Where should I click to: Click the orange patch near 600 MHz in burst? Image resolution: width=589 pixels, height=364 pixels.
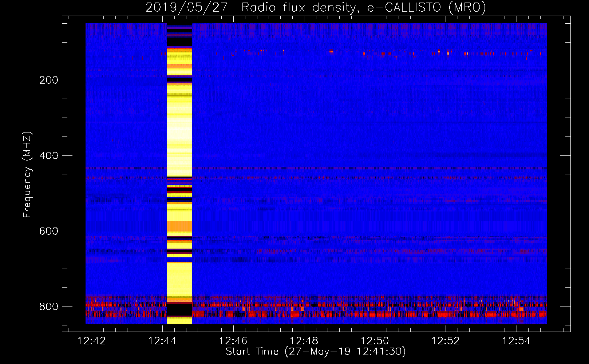[x=179, y=227]
